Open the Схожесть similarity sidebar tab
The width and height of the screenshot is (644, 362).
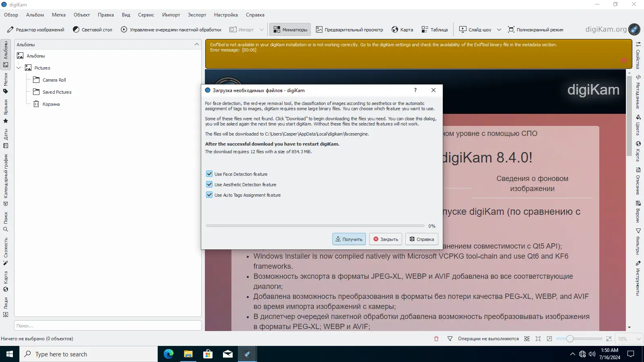pos(6,252)
